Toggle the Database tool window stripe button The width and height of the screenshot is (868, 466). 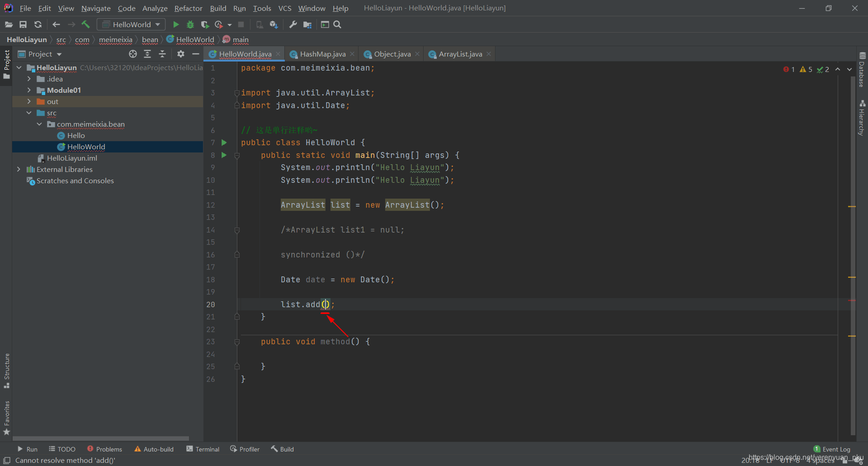862,70
